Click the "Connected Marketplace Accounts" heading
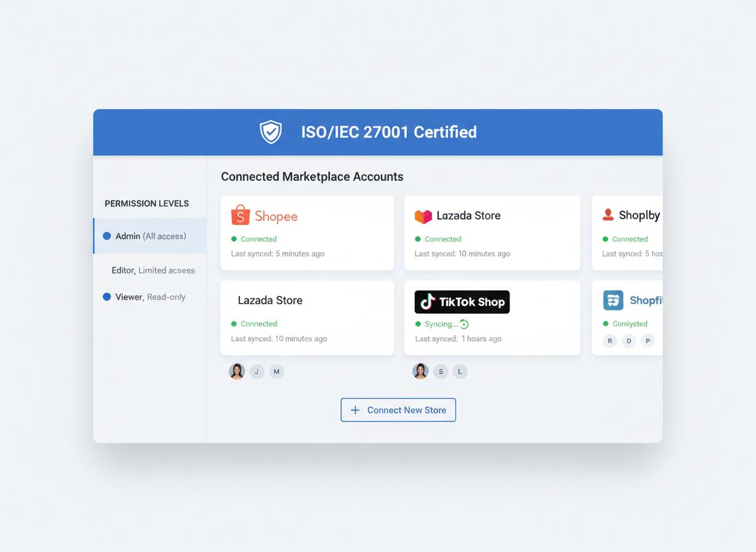Image resolution: width=756 pixels, height=552 pixels. [x=312, y=176]
